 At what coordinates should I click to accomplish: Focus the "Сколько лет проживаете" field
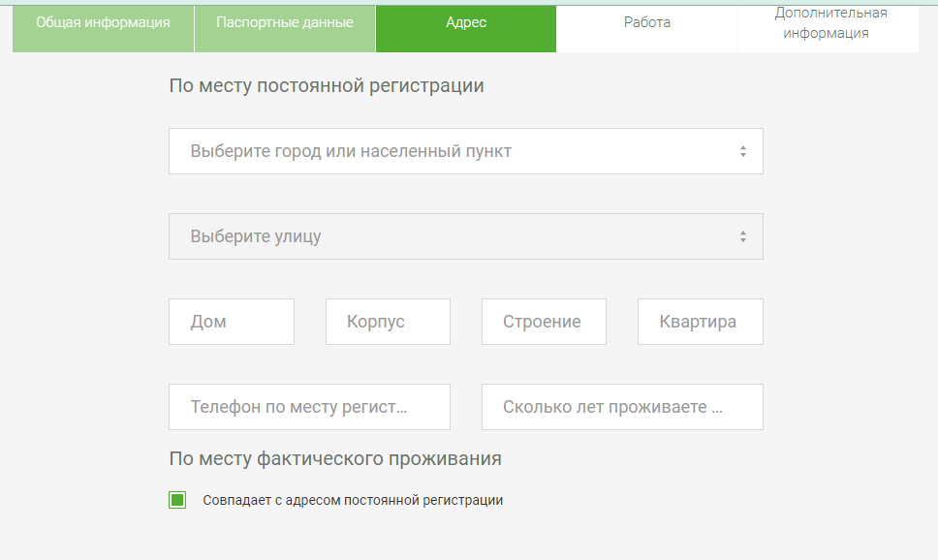coord(621,406)
